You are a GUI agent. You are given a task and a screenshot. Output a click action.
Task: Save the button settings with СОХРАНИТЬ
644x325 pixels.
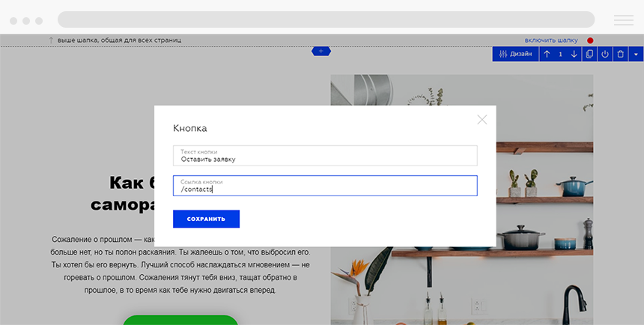click(x=206, y=219)
